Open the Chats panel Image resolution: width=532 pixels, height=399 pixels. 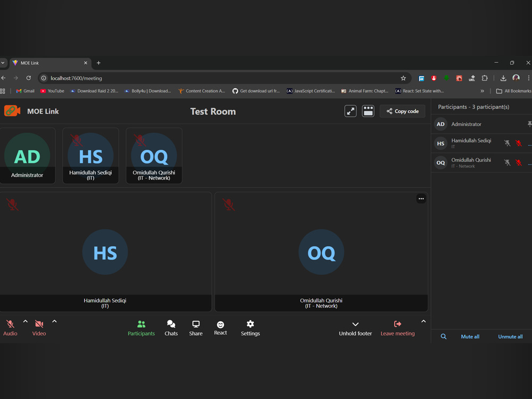[171, 328]
